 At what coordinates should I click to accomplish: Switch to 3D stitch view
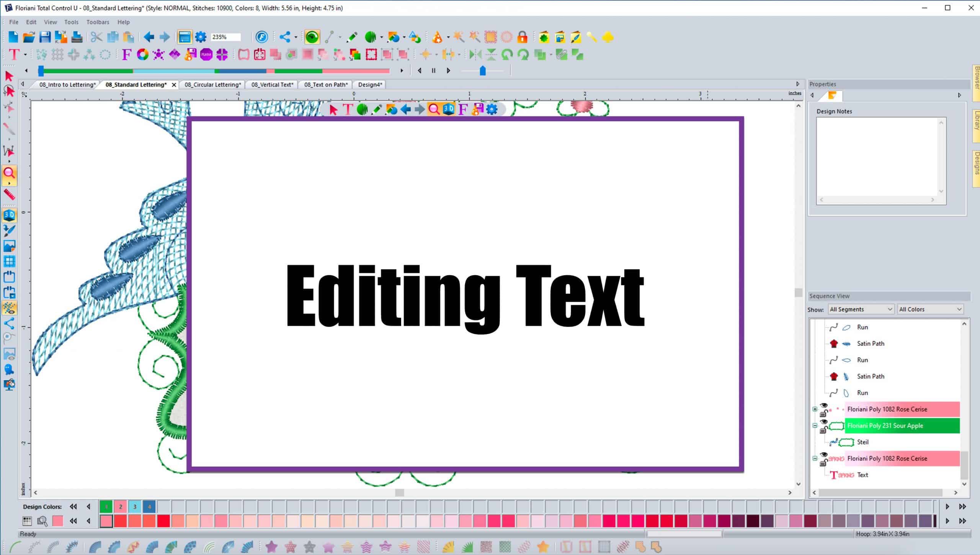click(9, 215)
